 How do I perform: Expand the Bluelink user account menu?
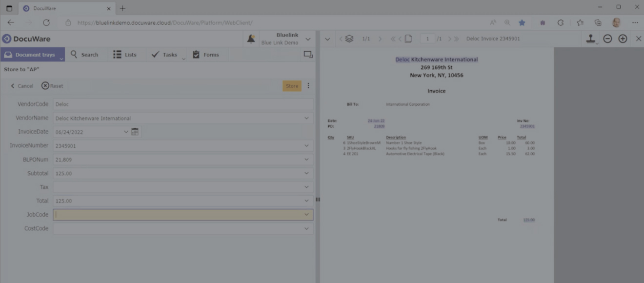[x=308, y=39]
